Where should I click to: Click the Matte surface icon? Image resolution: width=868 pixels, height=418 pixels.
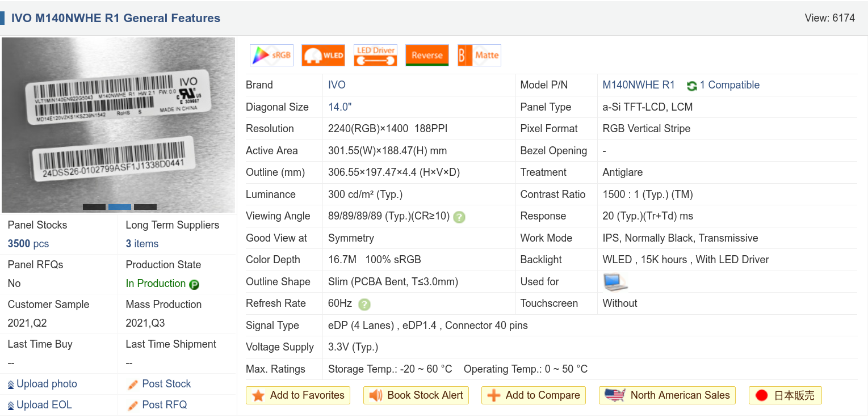(479, 56)
